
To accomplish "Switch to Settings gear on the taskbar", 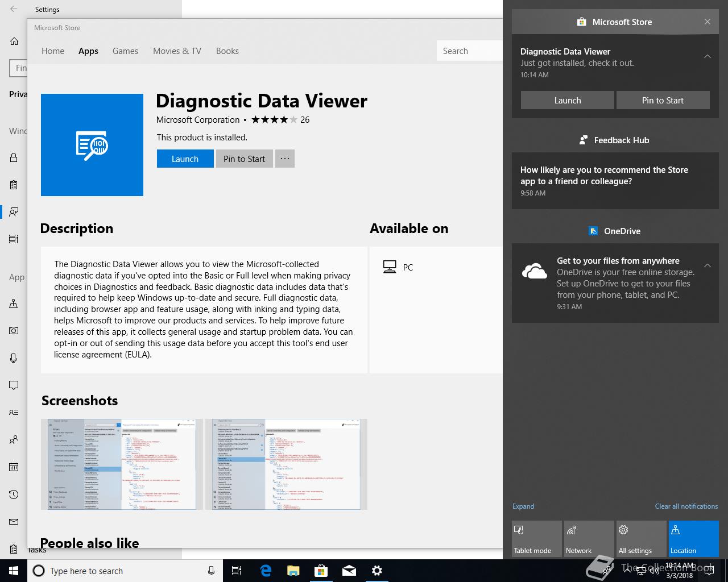I will [x=377, y=571].
